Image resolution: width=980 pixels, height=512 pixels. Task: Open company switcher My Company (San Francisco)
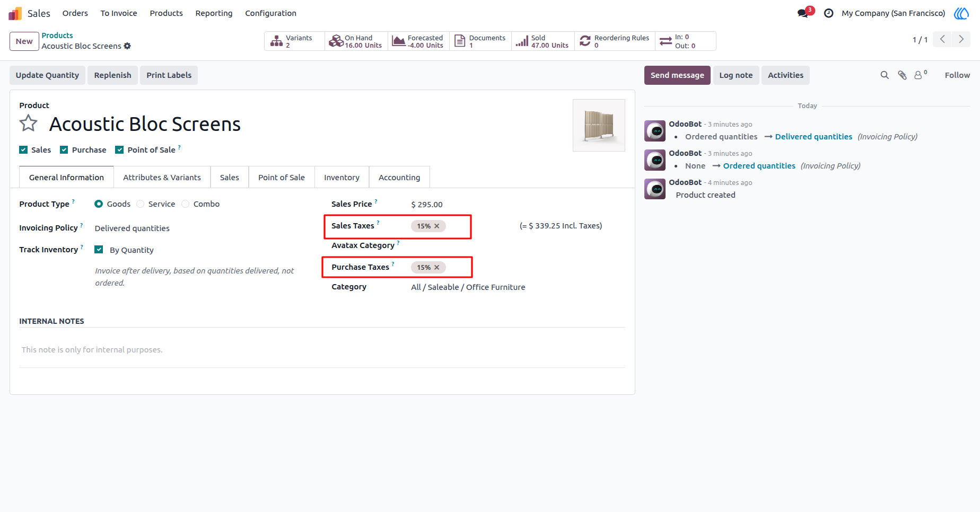[x=893, y=13]
